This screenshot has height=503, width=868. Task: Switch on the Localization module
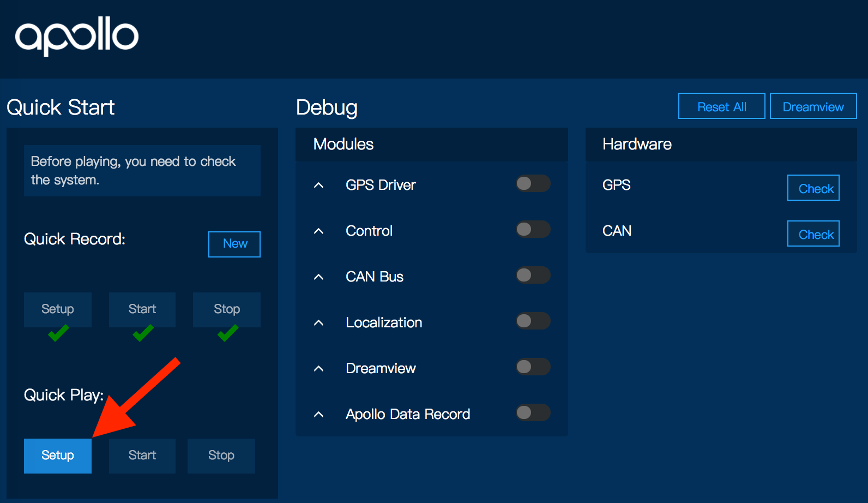533,321
